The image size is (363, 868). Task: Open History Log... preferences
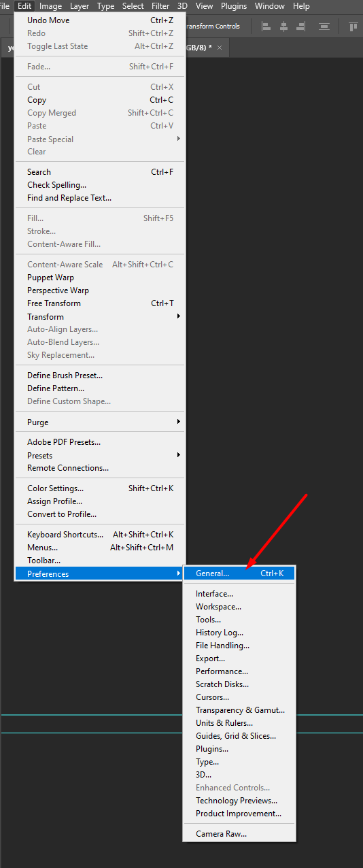239,633
